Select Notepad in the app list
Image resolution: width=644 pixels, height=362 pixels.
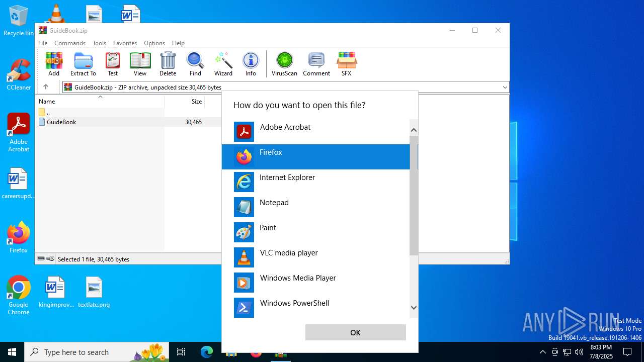click(x=315, y=207)
